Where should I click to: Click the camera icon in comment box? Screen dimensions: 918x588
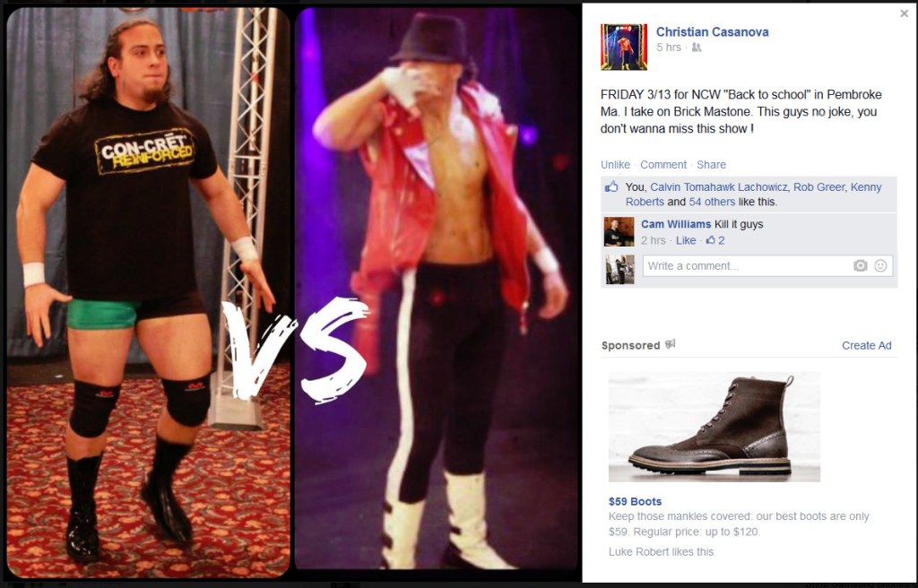[x=860, y=266]
